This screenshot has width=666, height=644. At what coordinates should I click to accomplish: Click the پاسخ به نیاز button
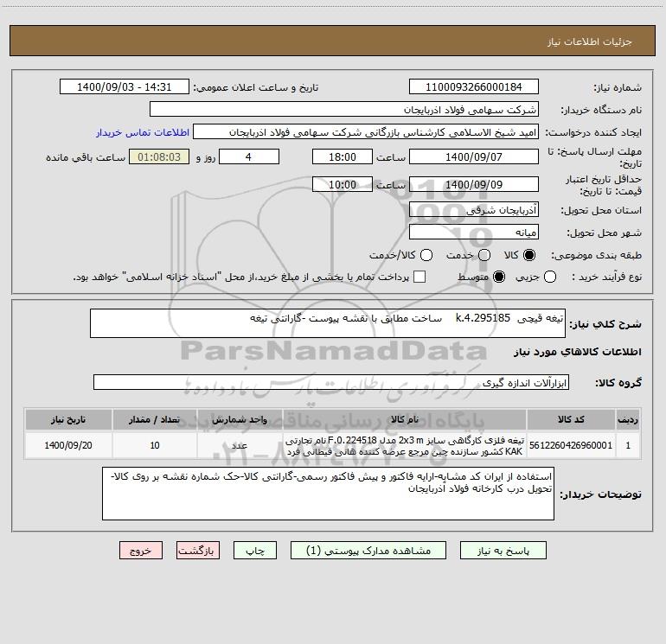tap(503, 551)
